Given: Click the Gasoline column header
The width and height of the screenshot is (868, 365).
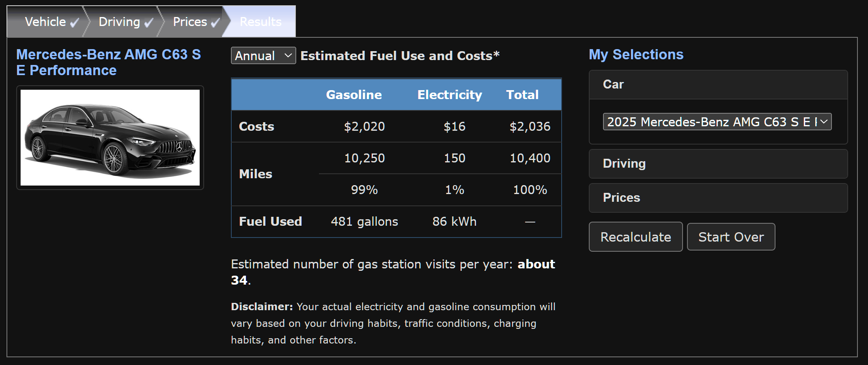Looking at the screenshot, I should pyautogui.click(x=354, y=95).
